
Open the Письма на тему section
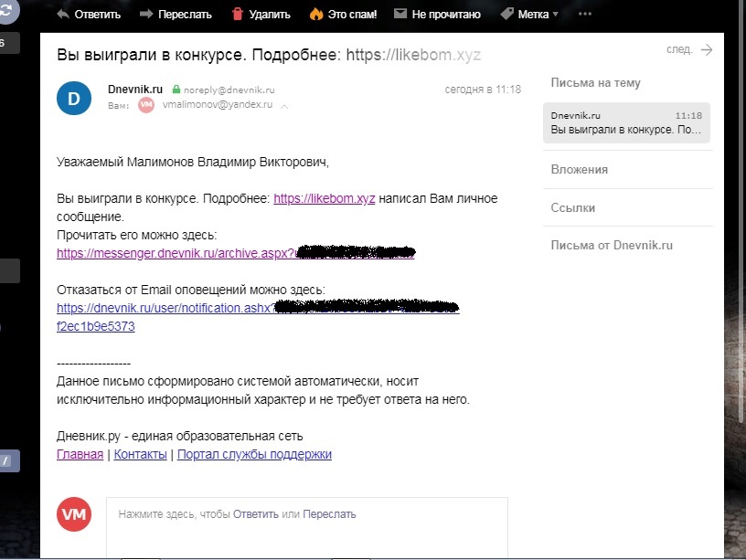(x=595, y=83)
